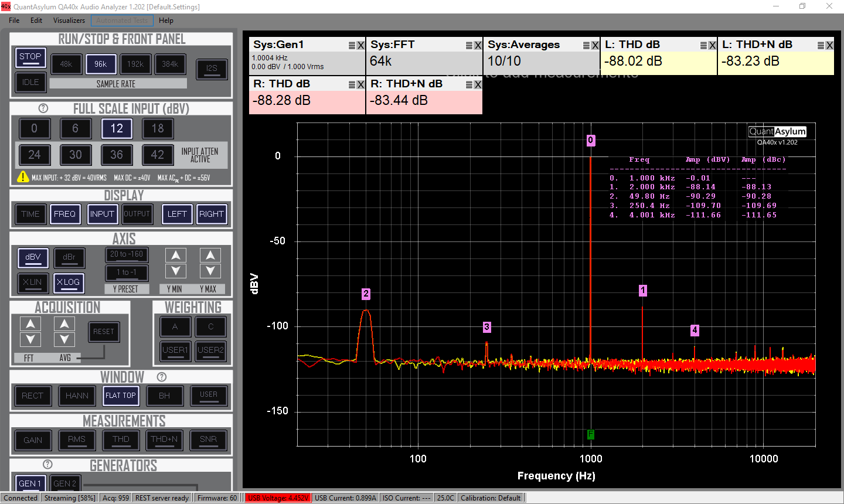The height and width of the screenshot is (504, 844).
Task: Apply the 1 to -1 Y preset
Action: pyautogui.click(x=127, y=273)
